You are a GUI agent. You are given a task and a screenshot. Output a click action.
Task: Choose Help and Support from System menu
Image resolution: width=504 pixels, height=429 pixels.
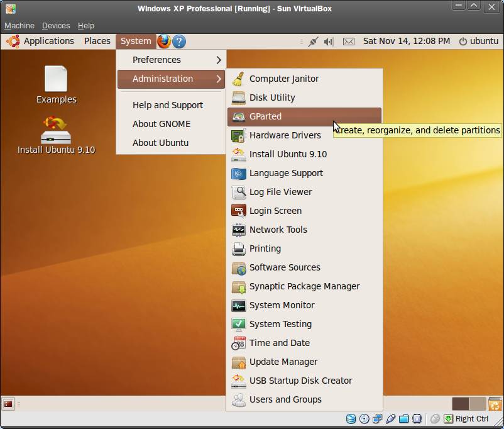171,105
